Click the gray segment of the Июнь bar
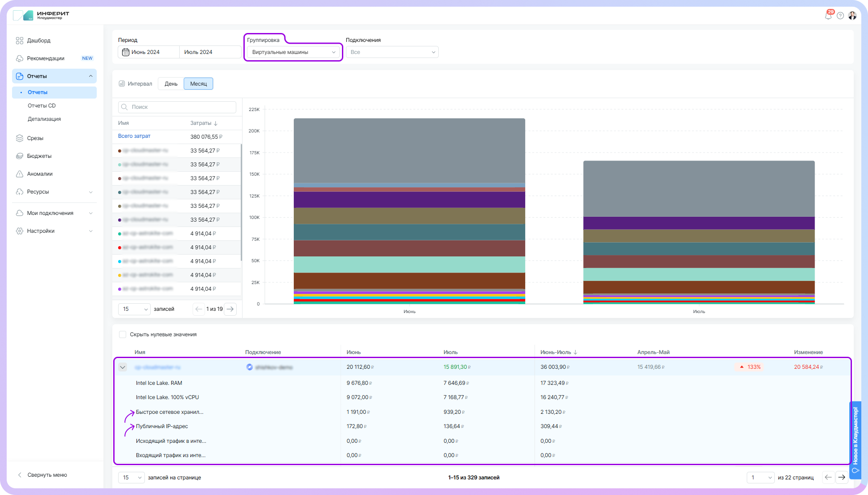 pos(409,150)
